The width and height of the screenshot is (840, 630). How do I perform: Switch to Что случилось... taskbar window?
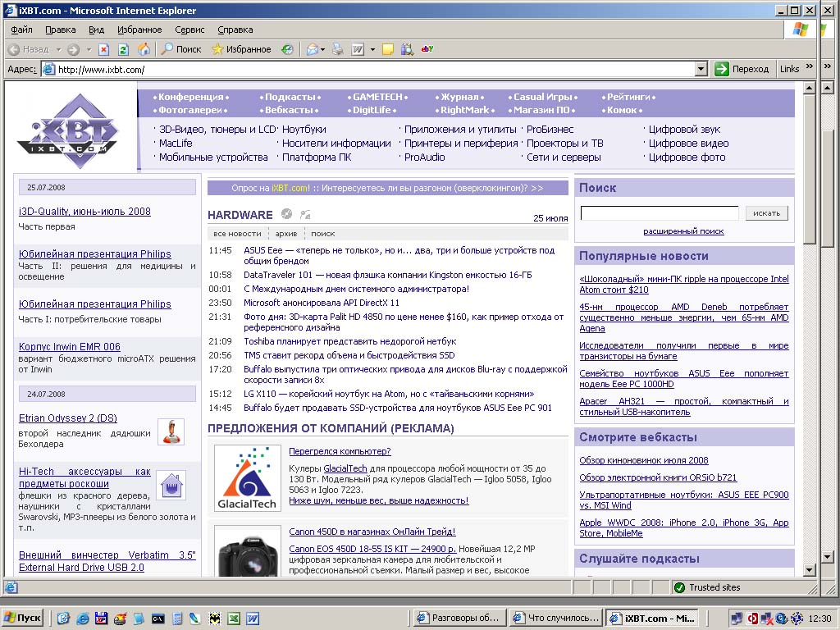557,618
